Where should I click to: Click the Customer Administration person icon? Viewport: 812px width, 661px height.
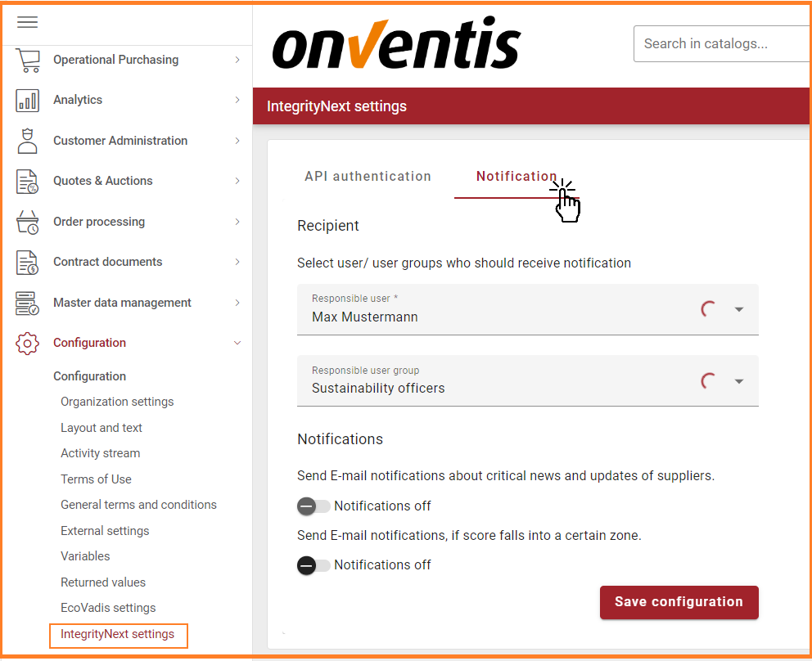pyautogui.click(x=28, y=141)
